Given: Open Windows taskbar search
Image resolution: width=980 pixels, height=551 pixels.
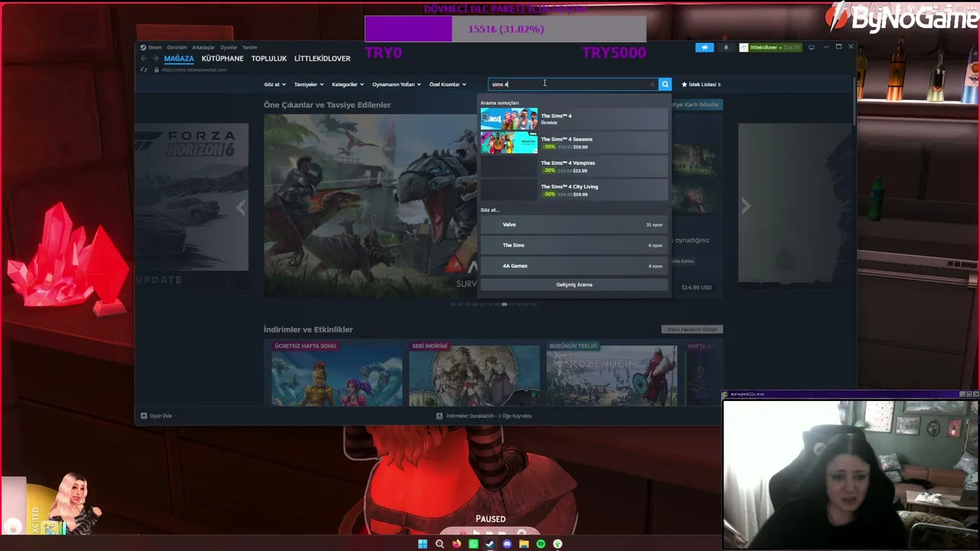Looking at the screenshot, I should (439, 544).
